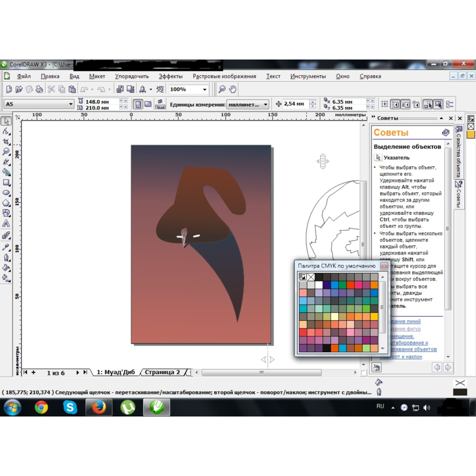Open the 100% zoom level dropdown
The width and height of the screenshot is (476, 476).
tap(205, 89)
